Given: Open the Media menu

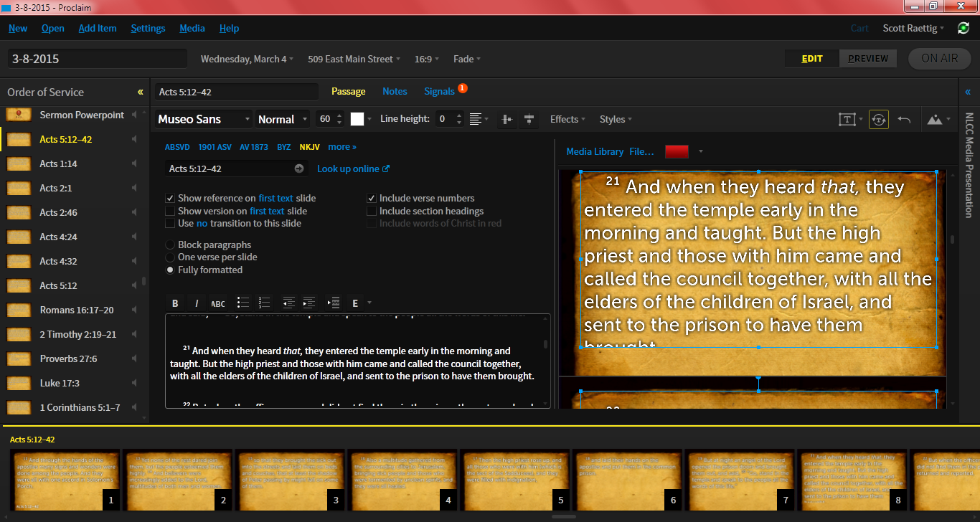Looking at the screenshot, I should [x=192, y=28].
